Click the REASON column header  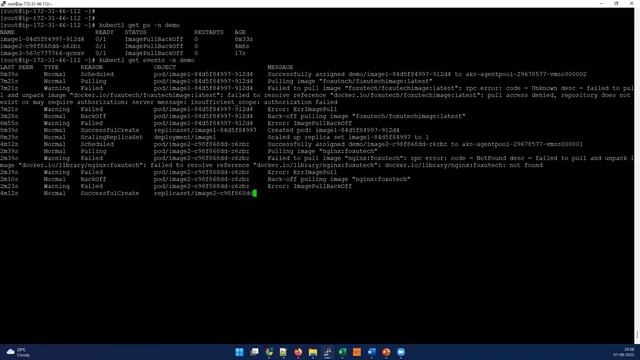(x=91, y=67)
